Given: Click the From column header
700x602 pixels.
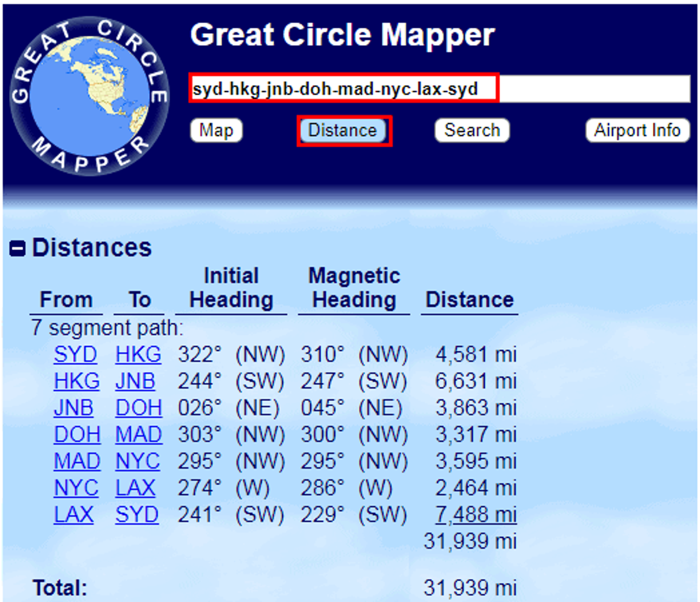Looking at the screenshot, I should 66,300.
